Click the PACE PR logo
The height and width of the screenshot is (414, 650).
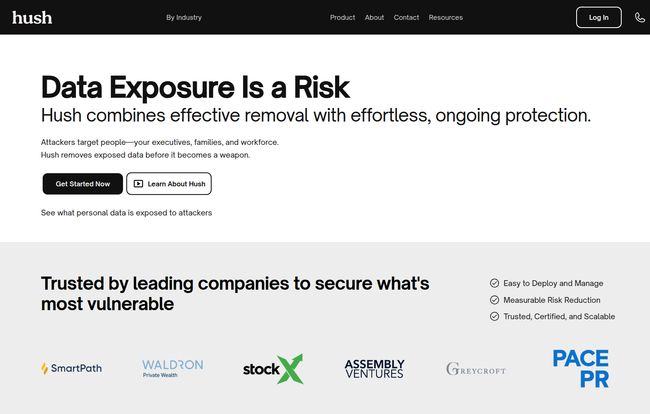click(581, 368)
